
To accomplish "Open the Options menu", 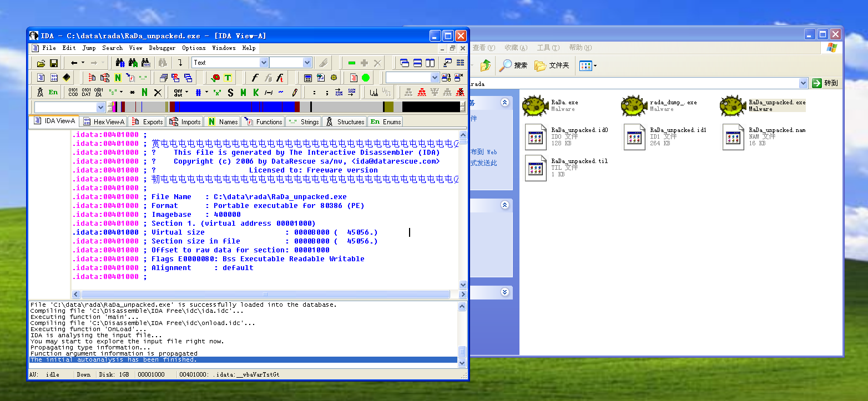I will tap(194, 48).
